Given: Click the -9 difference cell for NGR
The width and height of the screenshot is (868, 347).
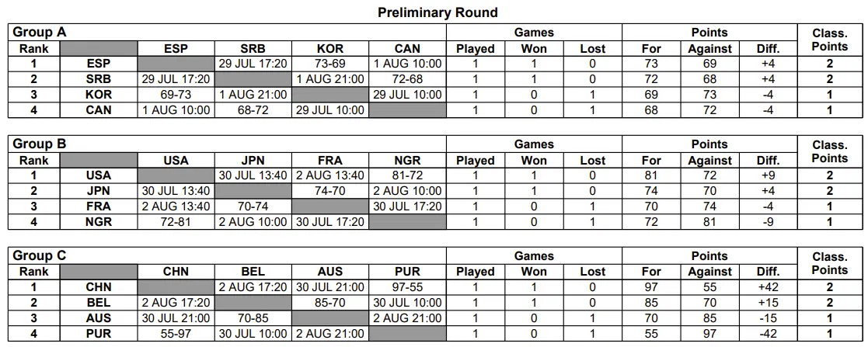Looking at the screenshot, I should pos(768,222).
